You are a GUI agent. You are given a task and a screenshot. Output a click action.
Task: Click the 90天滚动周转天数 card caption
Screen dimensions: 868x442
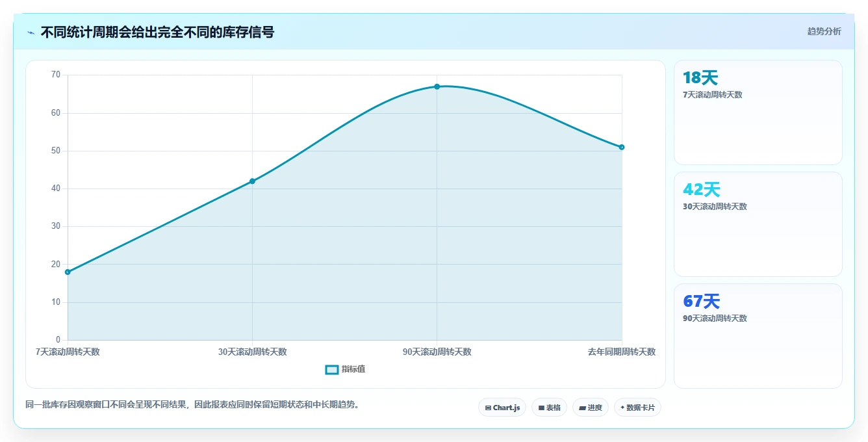click(x=715, y=318)
